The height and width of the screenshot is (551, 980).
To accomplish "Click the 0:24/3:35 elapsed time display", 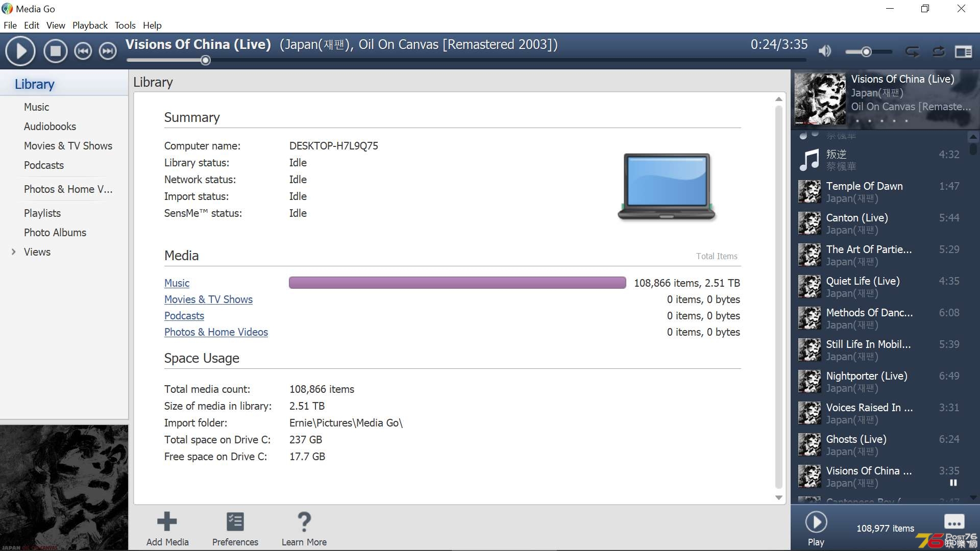I will pos(779,44).
